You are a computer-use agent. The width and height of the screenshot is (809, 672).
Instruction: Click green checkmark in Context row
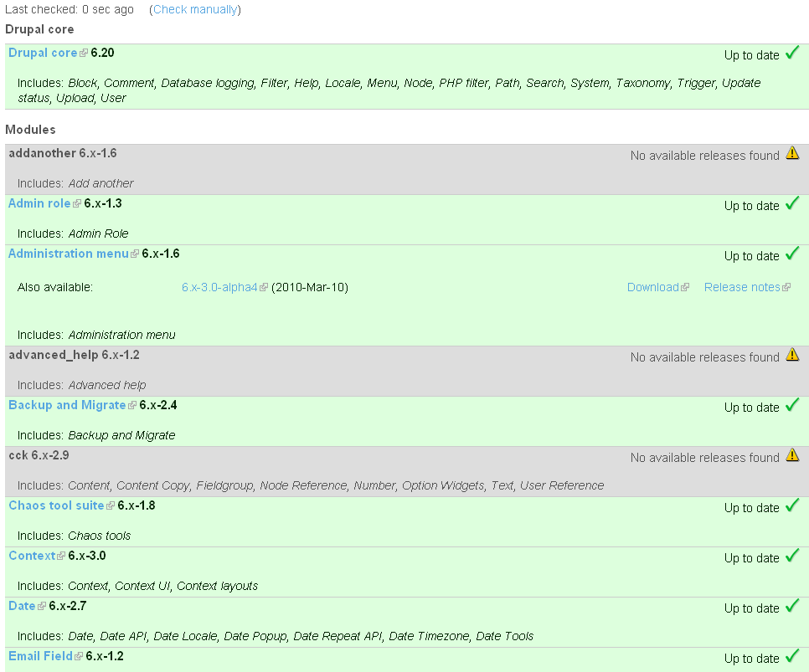(x=792, y=556)
